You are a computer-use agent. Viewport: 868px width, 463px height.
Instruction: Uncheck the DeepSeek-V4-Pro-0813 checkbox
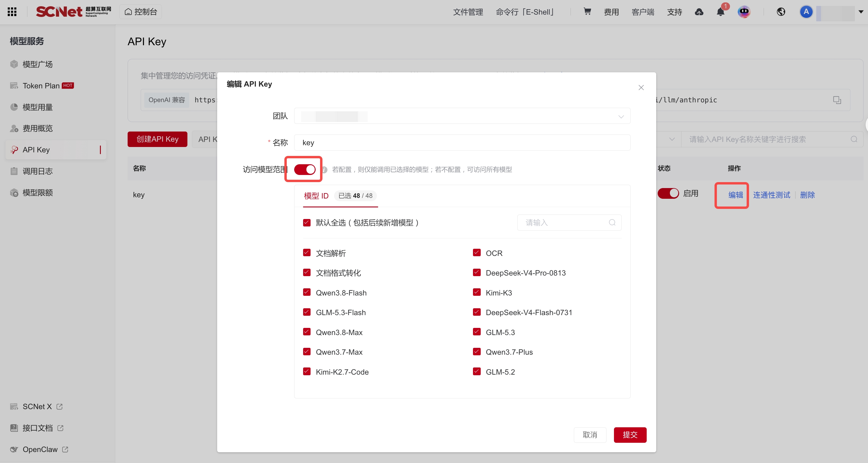tap(477, 272)
